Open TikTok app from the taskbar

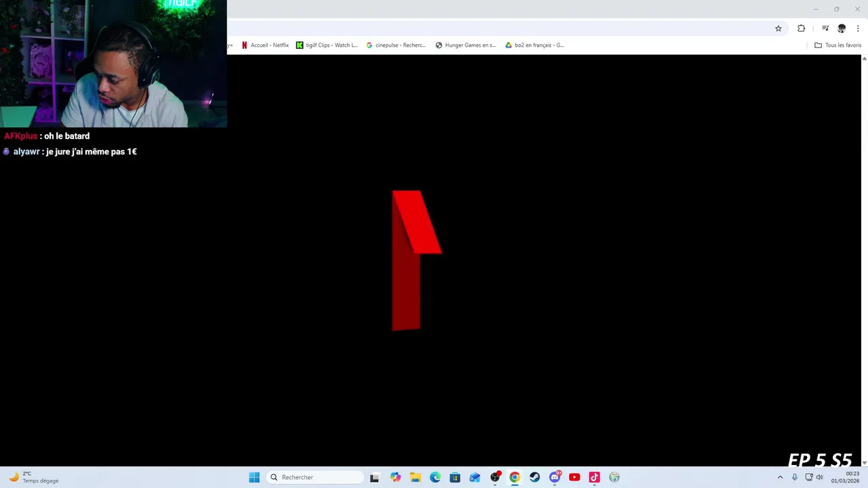coord(595,477)
